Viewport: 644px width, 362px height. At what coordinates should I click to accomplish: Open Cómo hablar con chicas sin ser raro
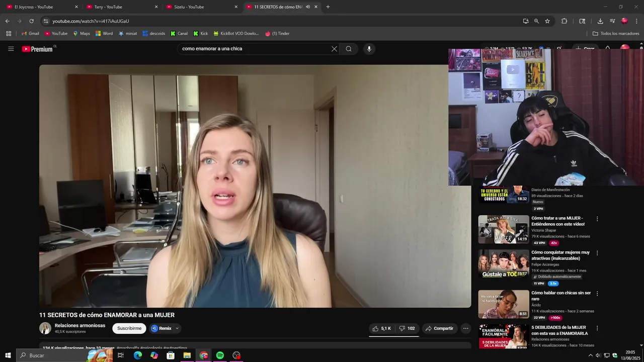pyautogui.click(x=561, y=296)
